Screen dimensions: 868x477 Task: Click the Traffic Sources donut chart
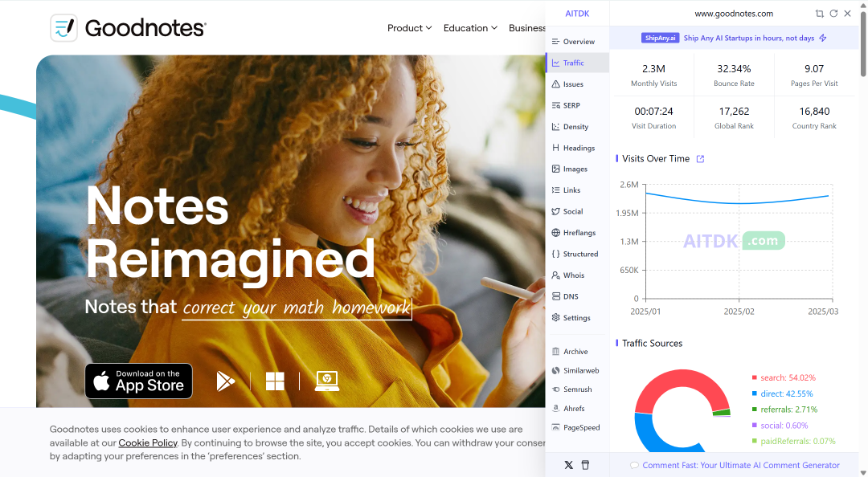tap(682, 410)
